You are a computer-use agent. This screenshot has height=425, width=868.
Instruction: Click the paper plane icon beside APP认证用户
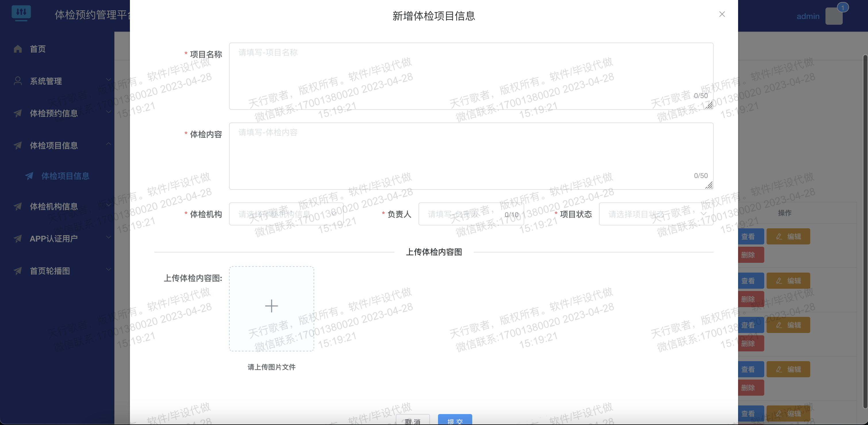coord(18,239)
